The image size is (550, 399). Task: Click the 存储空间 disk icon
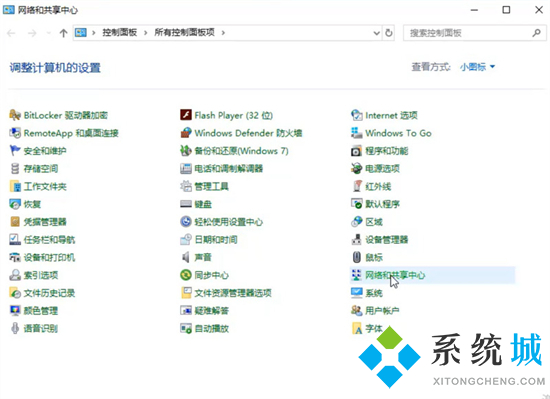click(x=15, y=169)
